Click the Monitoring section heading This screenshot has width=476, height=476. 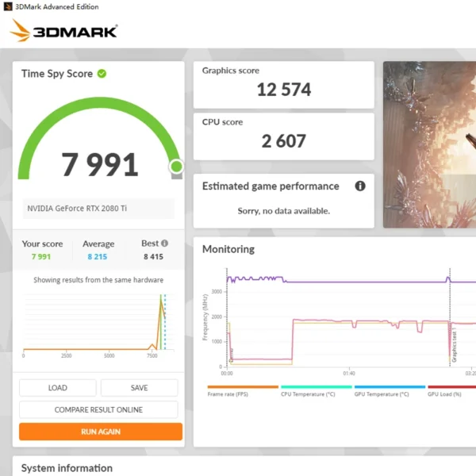click(x=228, y=249)
